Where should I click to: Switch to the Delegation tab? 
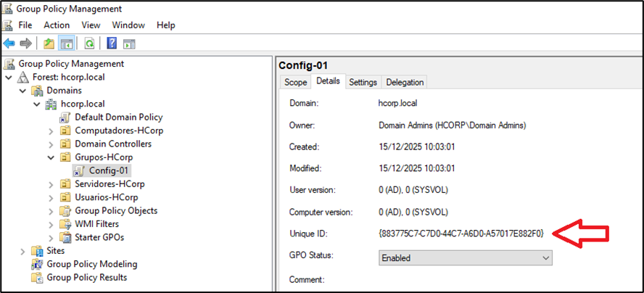[405, 82]
